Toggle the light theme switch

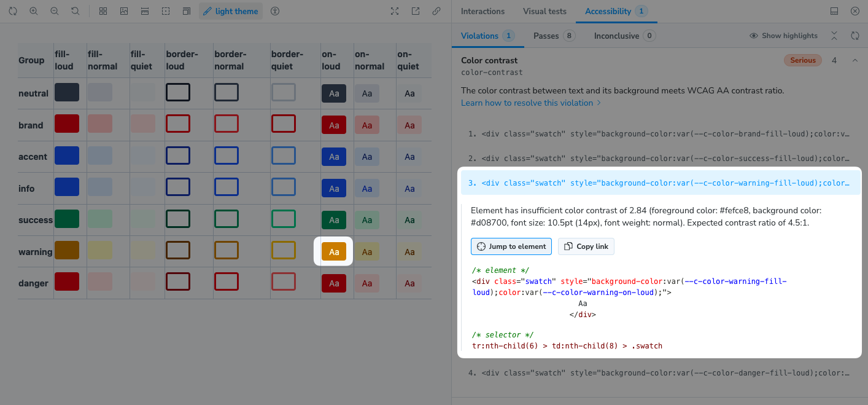pyautogui.click(x=231, y=10)
